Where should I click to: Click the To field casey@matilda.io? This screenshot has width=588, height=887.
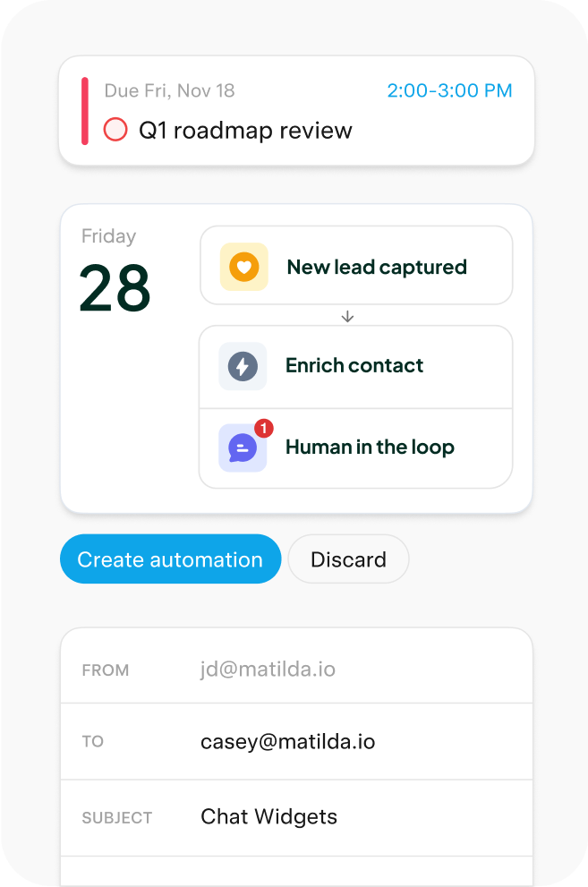(287, 741)
